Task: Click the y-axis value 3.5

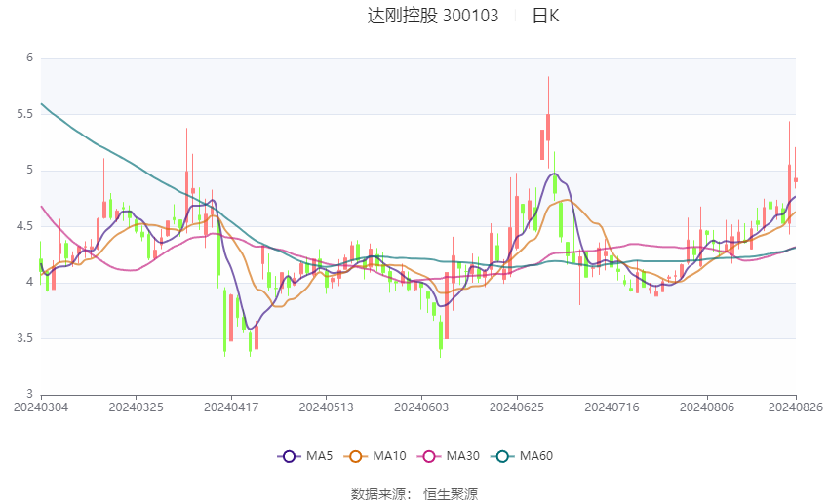Action: pyautogui.click(x=24, y=338)
